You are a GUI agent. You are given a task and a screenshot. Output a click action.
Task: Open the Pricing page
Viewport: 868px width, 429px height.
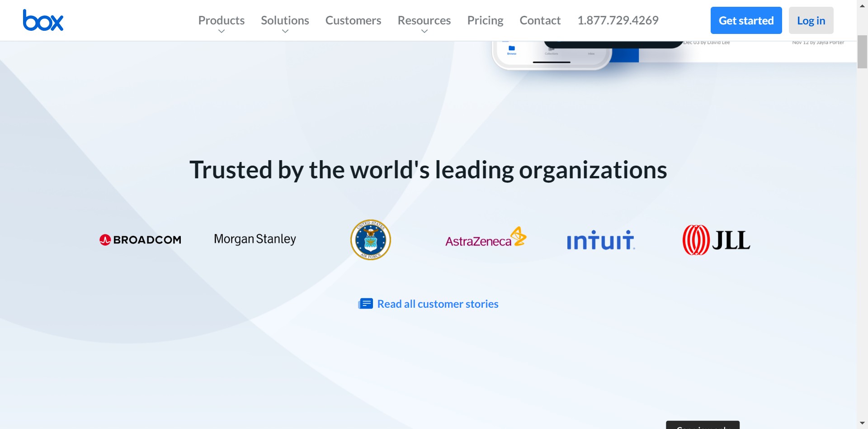point(485,20)
